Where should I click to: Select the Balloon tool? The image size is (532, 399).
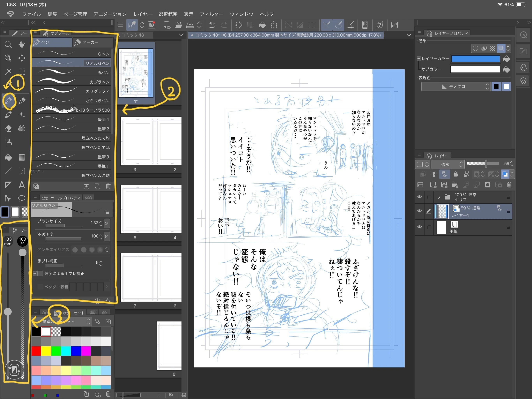pos(22,198)
